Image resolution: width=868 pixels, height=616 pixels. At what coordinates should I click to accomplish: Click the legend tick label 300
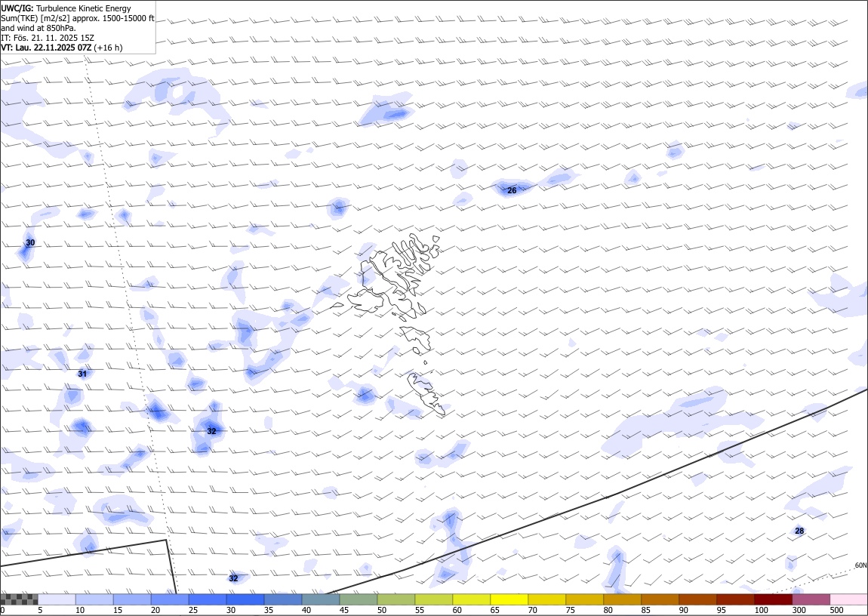click(x=799, y=610)
